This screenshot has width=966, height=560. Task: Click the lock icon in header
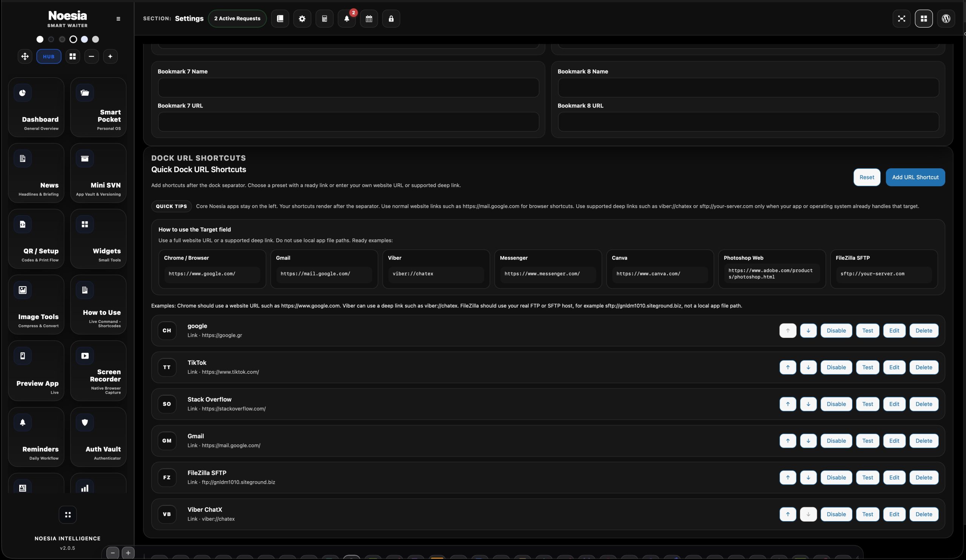(x=391, y=18)
